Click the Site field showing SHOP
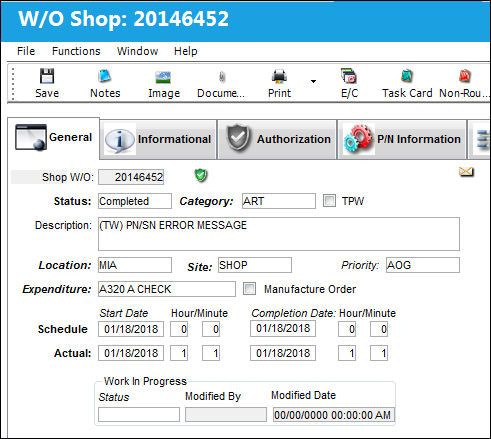The image size is (491, 439). coord(255,265)
